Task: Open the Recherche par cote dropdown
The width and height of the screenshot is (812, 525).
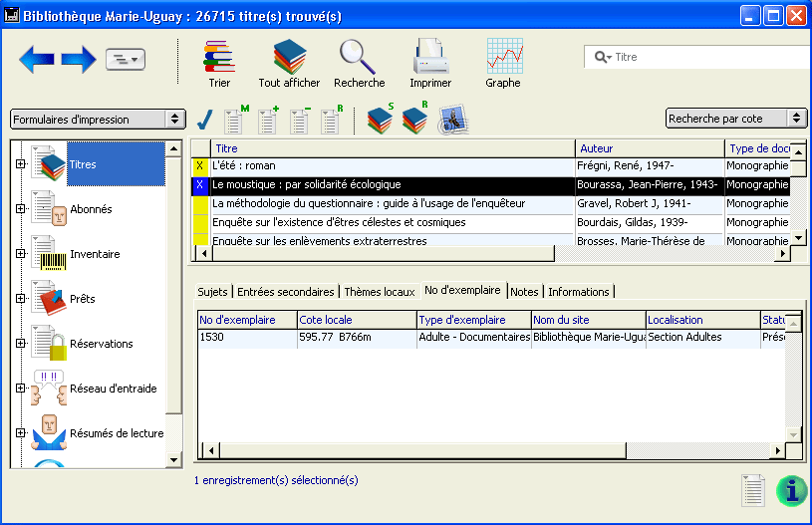Action: point(735,119)
